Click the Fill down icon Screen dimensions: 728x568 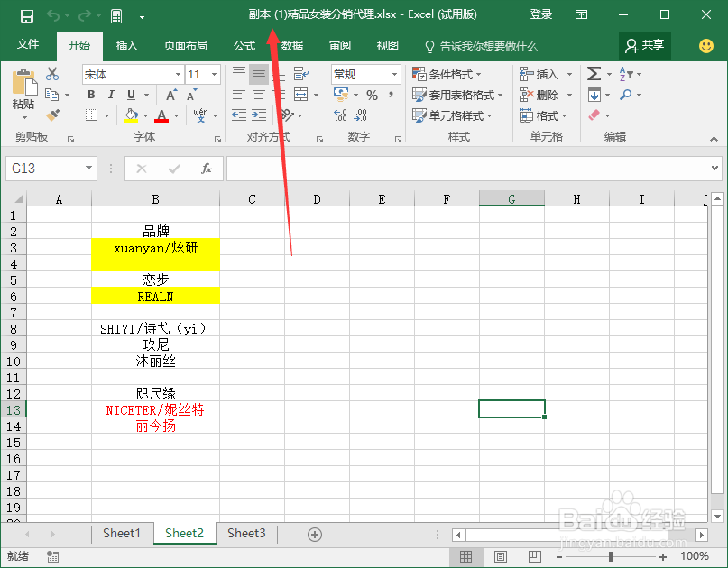[594, 96]
